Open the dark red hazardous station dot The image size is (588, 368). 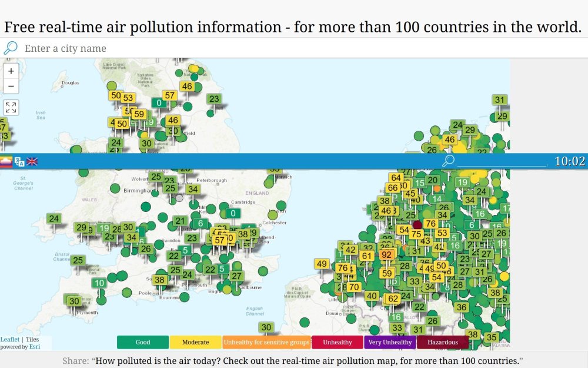tap(417, 225)
